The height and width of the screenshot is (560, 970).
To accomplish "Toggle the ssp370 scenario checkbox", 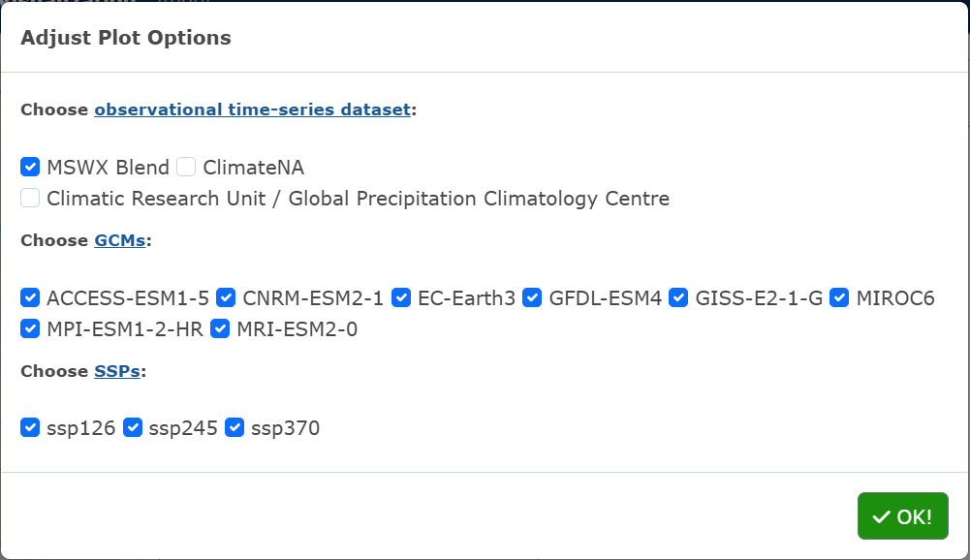I will click(x=235, y=427).
